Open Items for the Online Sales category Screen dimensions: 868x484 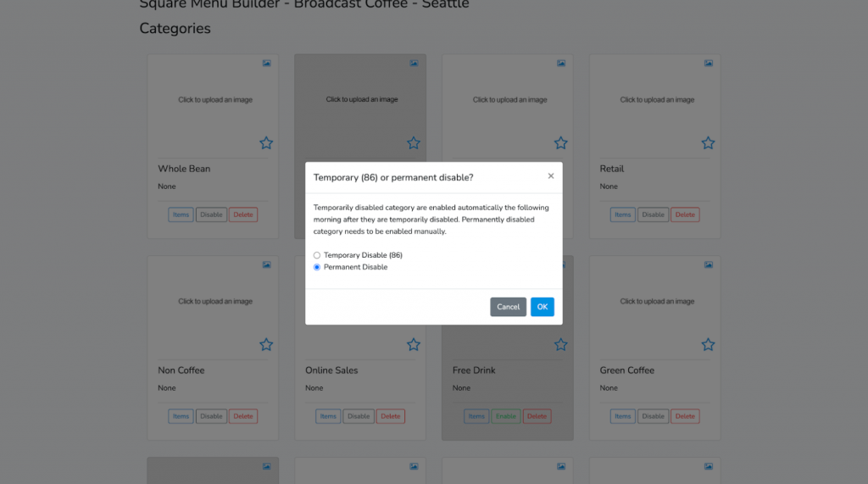click(x=328, y=416)
